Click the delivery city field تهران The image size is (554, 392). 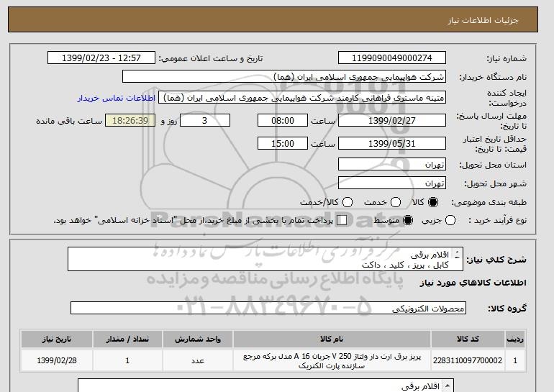[x=392, y=183]
